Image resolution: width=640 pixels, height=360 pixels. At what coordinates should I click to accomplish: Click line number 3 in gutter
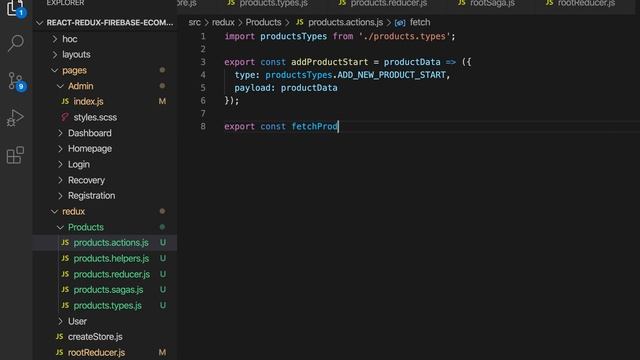tap(203, 62)
